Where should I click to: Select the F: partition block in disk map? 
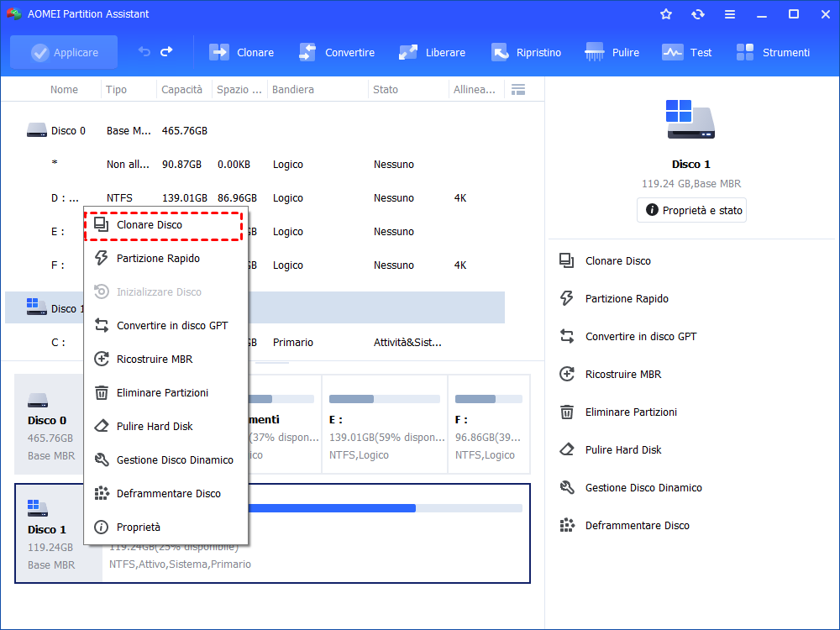[489, 424]
